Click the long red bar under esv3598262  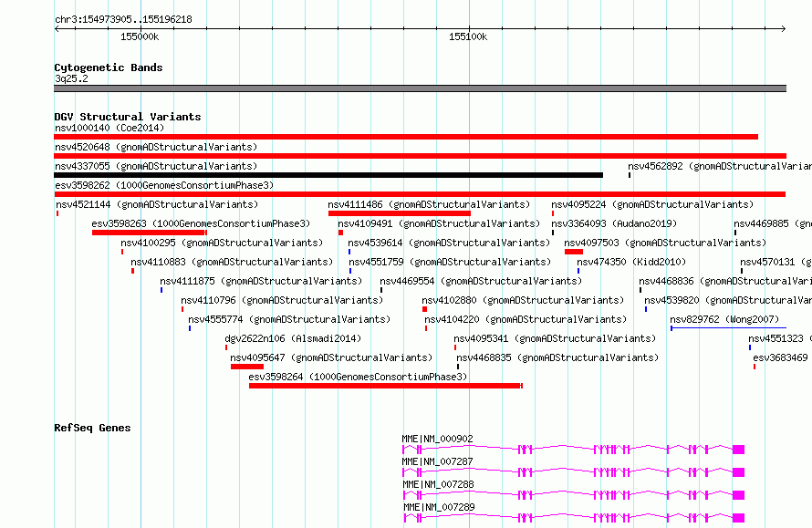click(x=420, y=194)
